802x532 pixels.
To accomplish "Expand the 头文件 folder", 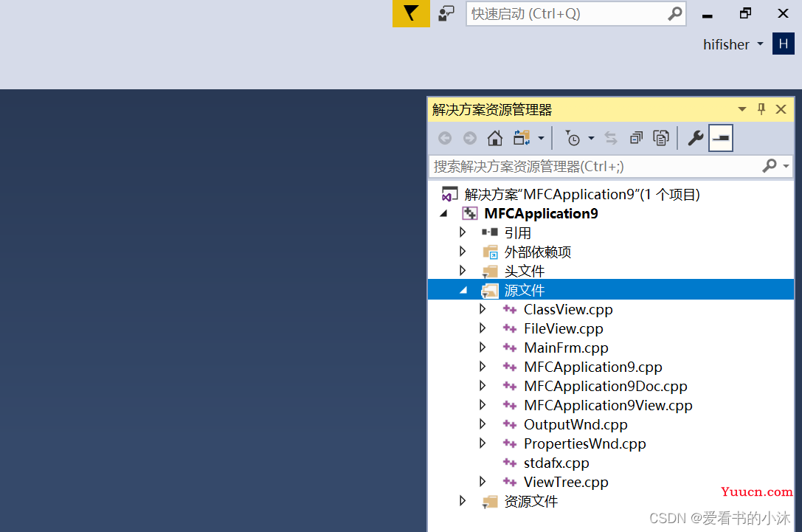I will pyautogui.click(x=463, y=271).
